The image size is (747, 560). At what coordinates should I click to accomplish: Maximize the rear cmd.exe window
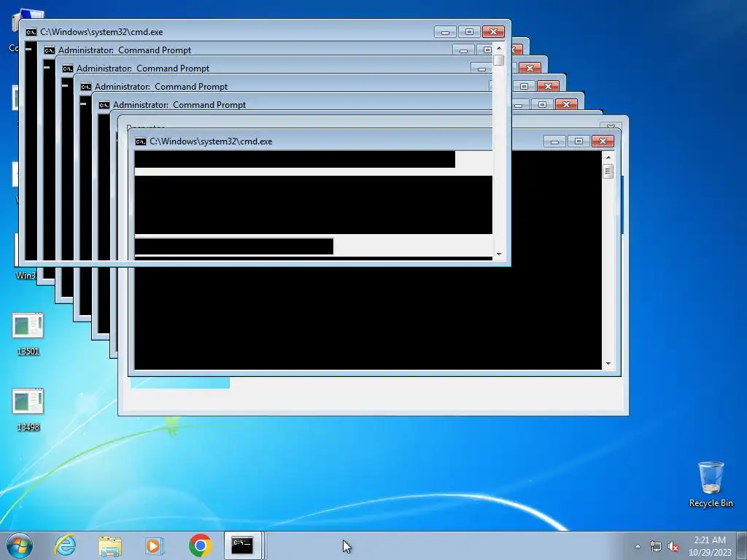[578, 141]
